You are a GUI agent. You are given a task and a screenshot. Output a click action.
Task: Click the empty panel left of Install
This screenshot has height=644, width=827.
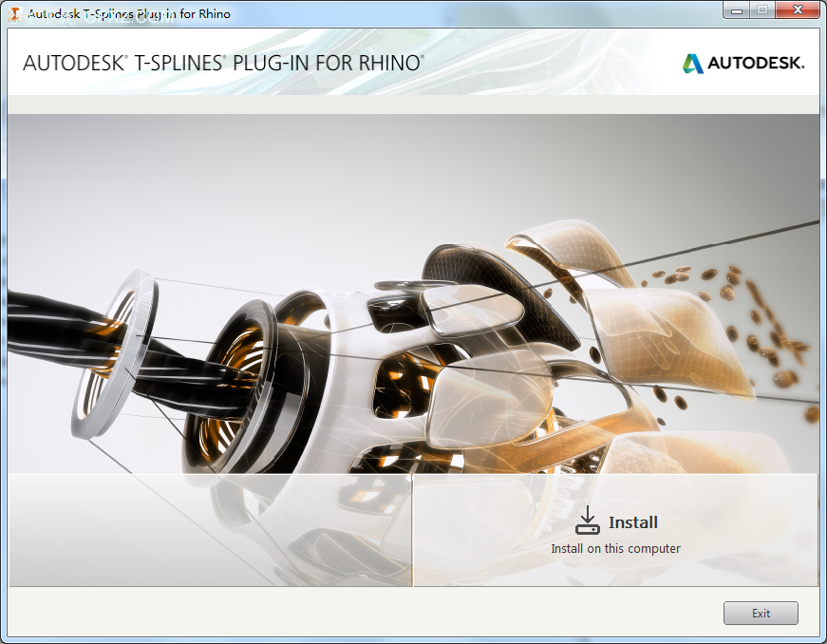coord(210,529)
